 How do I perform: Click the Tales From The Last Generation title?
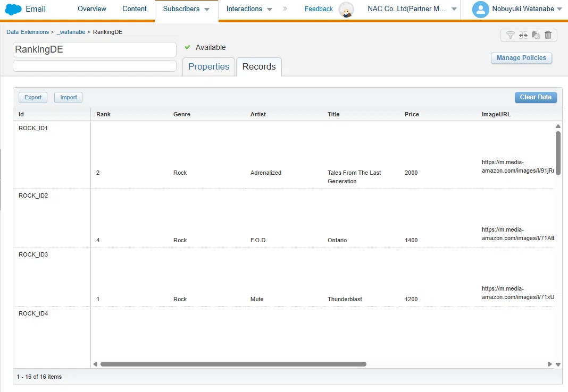(x=354, y=177)
